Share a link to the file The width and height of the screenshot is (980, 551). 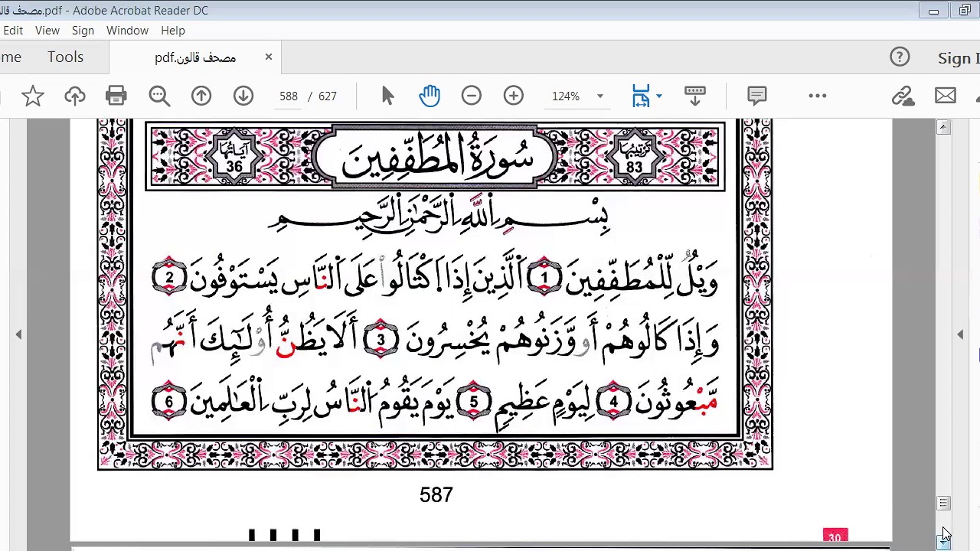click(903, 96)
